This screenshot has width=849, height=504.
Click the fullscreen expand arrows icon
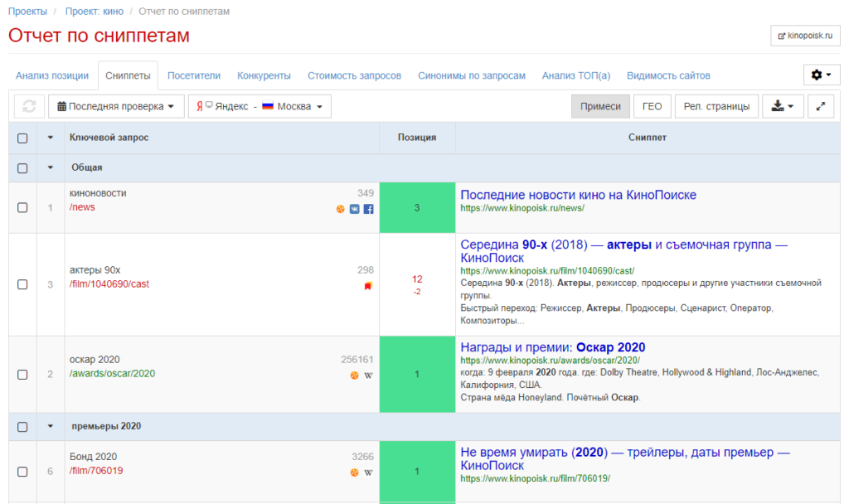(820, 106)
